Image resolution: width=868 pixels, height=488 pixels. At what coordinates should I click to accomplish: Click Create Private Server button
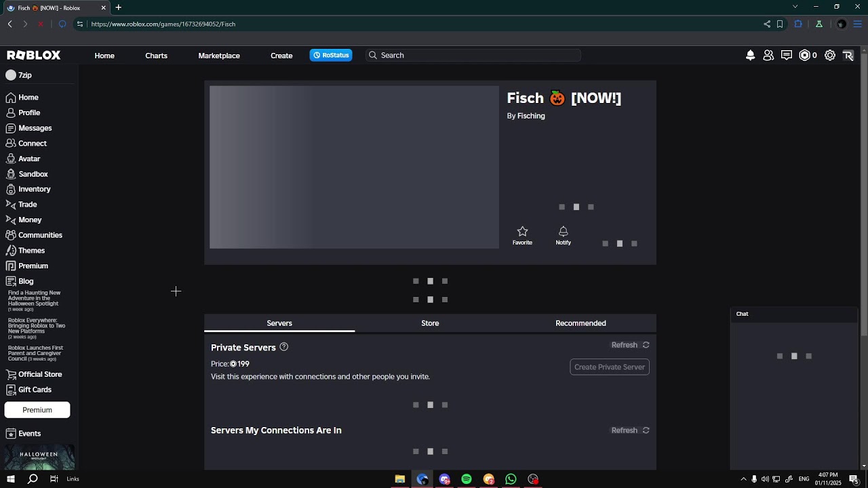tap(610, 367)
